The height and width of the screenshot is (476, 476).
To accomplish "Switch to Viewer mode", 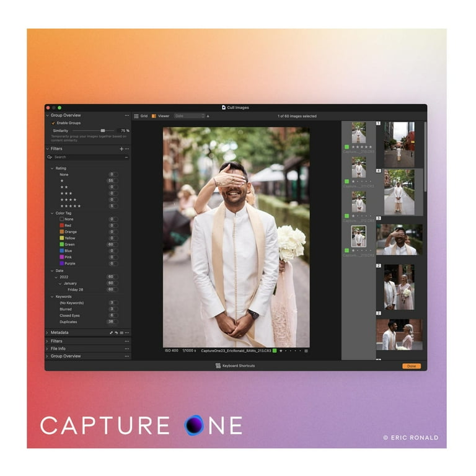I will click(x=161, y=116).
